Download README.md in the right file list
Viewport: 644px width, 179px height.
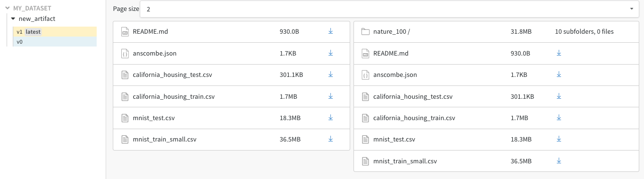[559, 53]
